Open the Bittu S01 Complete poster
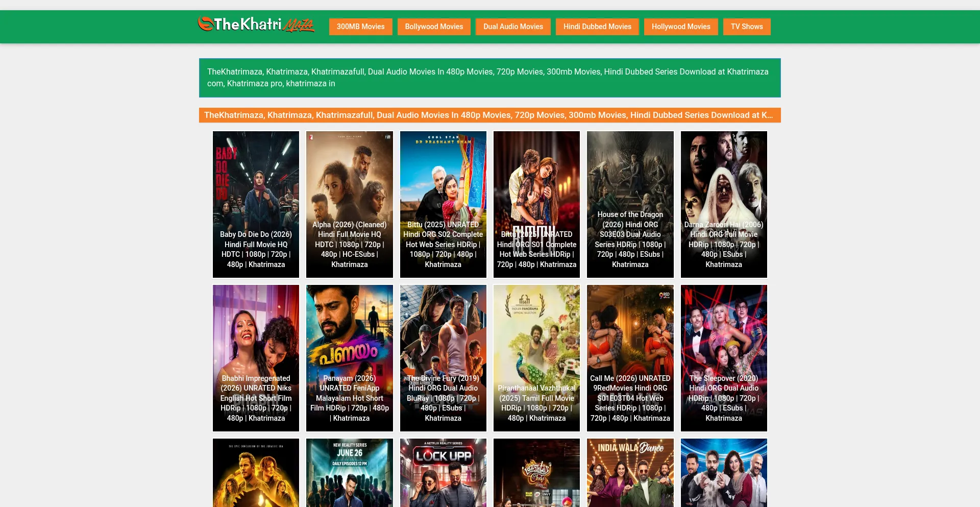 (537, 204)
